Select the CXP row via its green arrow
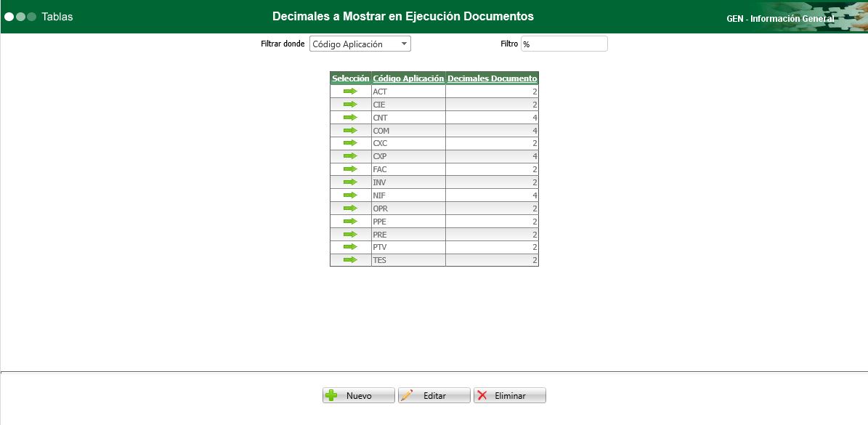This screenshot has width=868, height=425. (x=350, y=156)
